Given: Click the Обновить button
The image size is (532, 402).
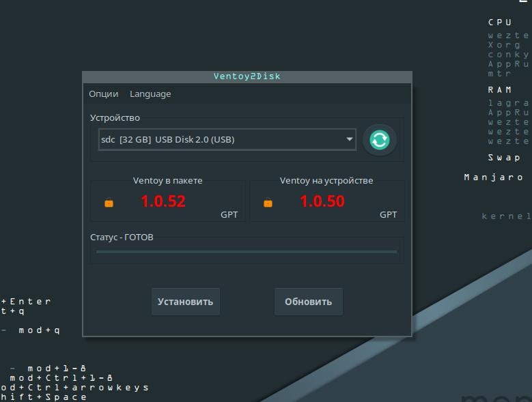Looking at the screenshot, I should tap(309, 302).
